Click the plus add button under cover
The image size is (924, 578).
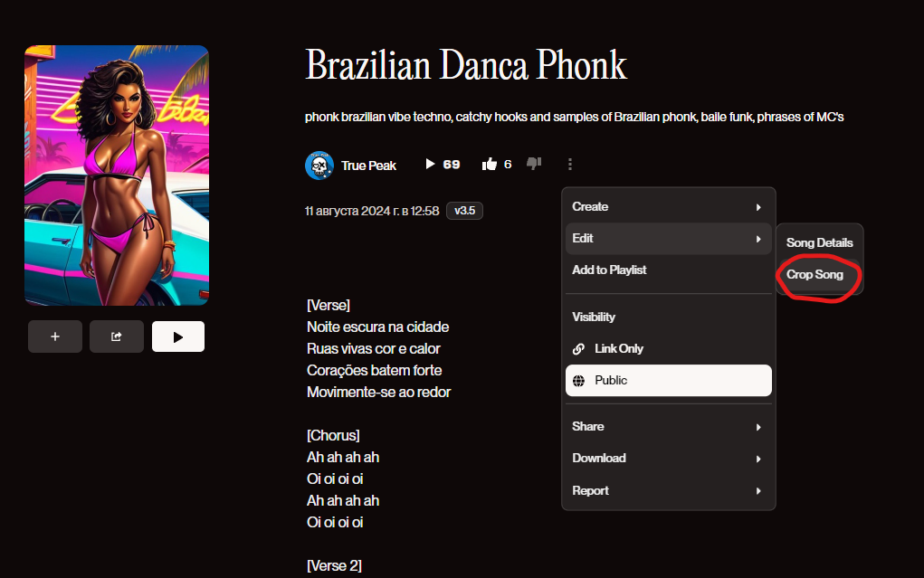point(55,336)
